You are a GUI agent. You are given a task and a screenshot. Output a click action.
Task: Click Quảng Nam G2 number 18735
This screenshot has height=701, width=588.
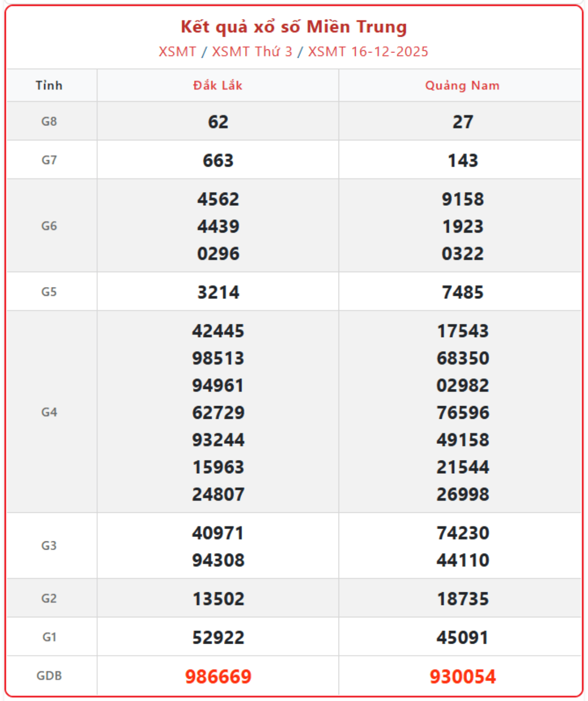point(463,599)
